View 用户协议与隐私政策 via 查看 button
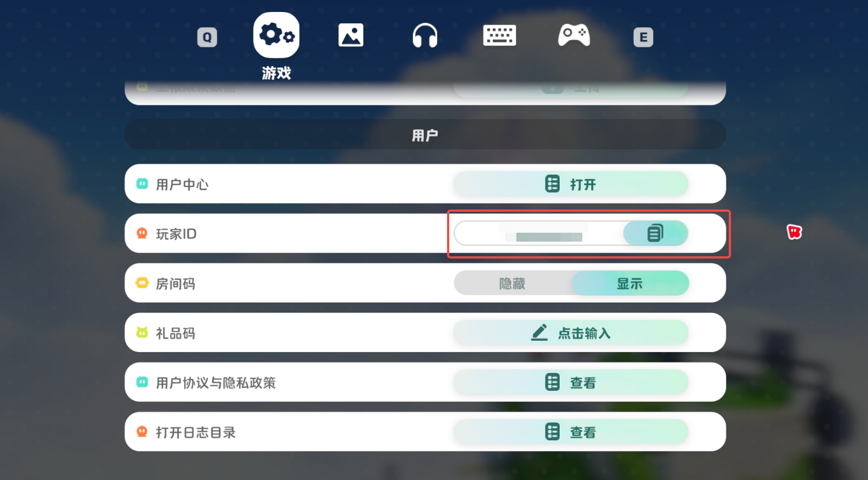The height and width of the screenshot is (480, 868). (x=571, y=383)
